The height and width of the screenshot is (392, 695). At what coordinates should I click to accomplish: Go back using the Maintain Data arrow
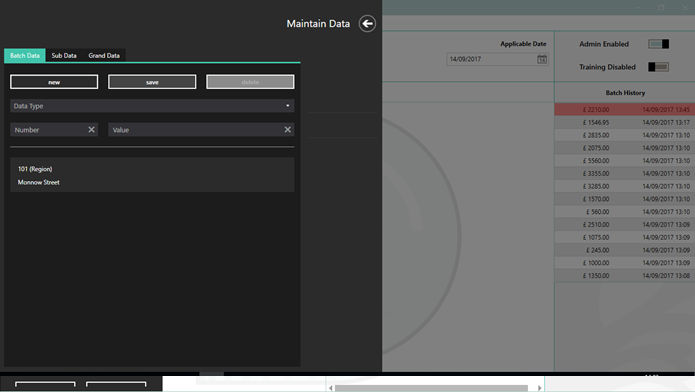[367, 24]
